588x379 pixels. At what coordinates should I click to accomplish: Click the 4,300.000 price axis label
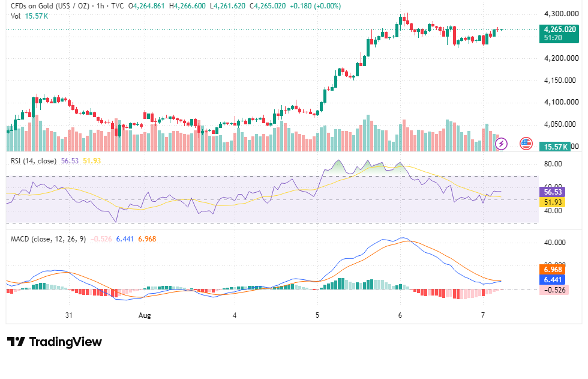pyautogui.click(x=562, y=14)
